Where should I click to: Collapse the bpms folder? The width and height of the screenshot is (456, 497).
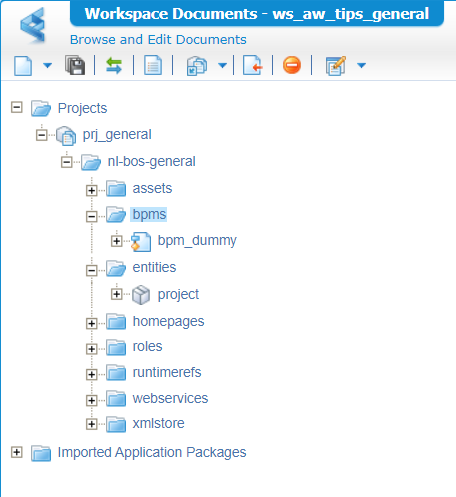tap(91, 216)
